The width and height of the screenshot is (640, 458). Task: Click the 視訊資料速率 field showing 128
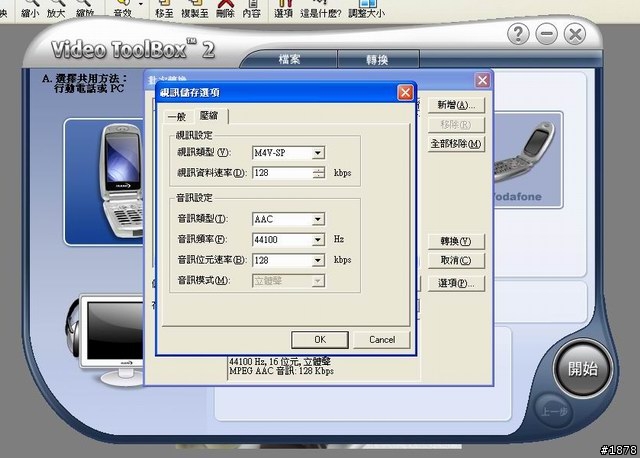(282, 173)
